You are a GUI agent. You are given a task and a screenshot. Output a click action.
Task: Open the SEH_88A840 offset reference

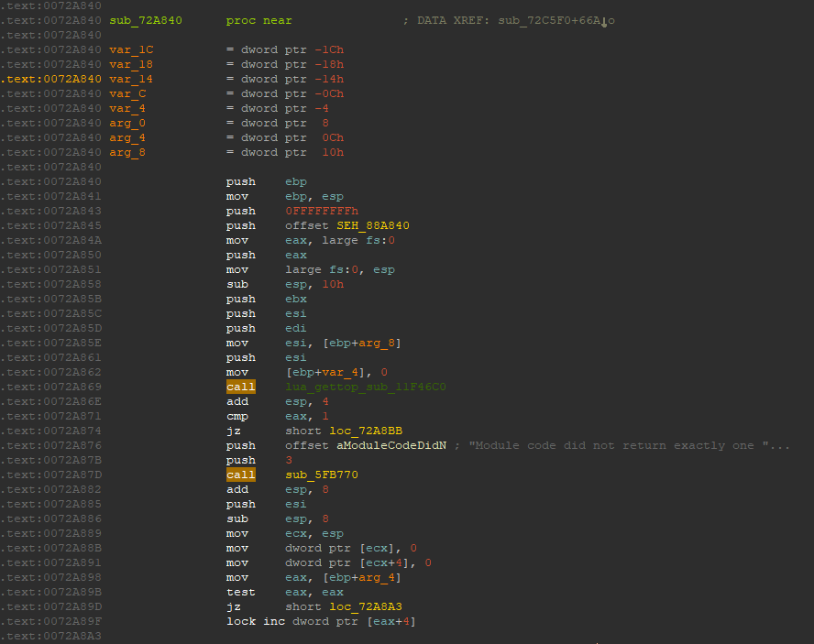click(x=373, y=225)
